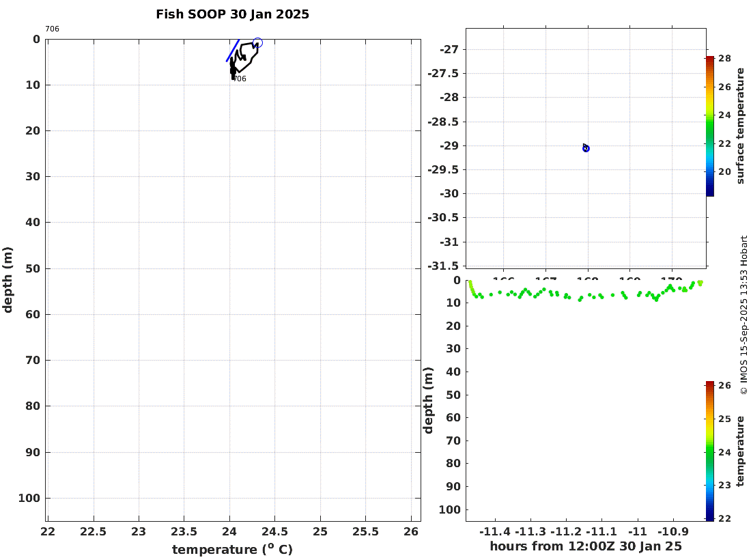Viewport: 751px width, 560px height.
Task: Click the 28 value on surface temperature colorbar
Action: (724, 59)
